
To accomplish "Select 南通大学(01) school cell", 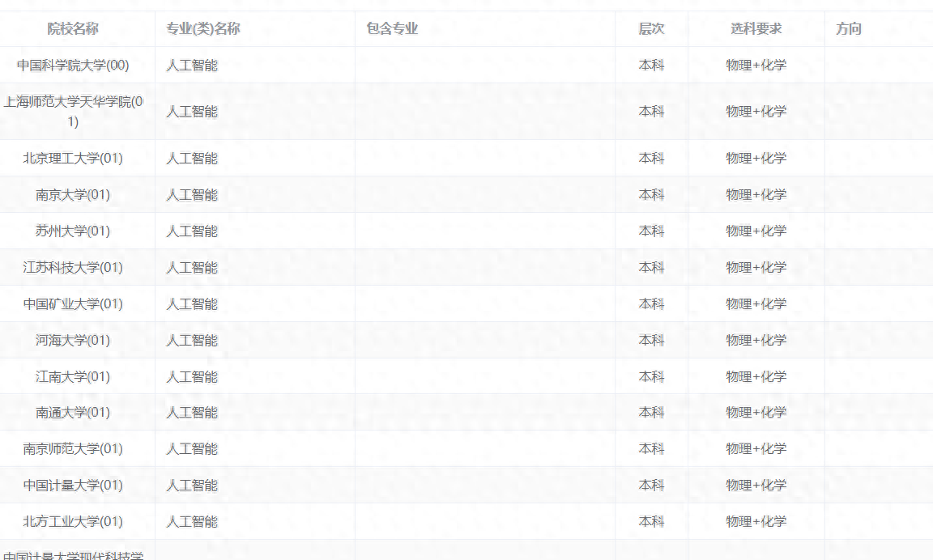I will (x=73, y=413).
